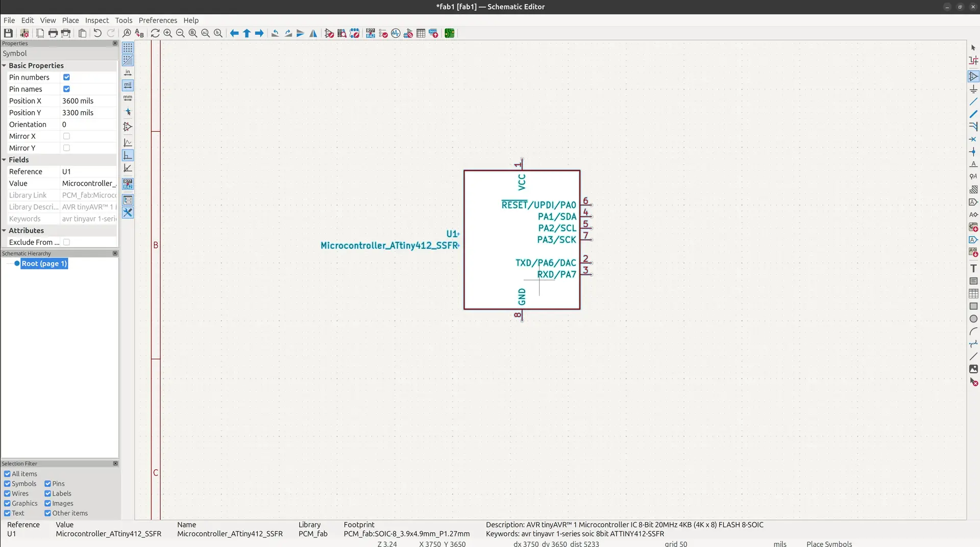The image size is (980, 547).
Task: Toggle the hidden pins display
Action: [128, 127]
